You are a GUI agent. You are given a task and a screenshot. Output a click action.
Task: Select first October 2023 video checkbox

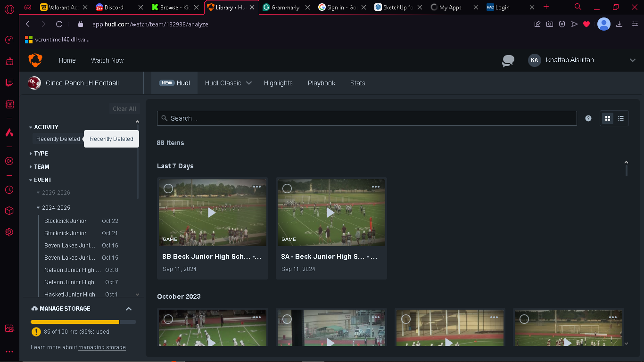point(168,319)
